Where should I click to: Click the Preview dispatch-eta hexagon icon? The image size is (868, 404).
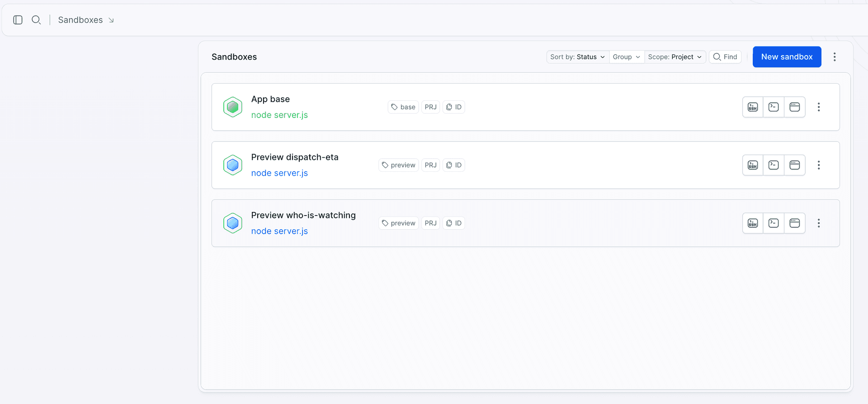(233, 165)
